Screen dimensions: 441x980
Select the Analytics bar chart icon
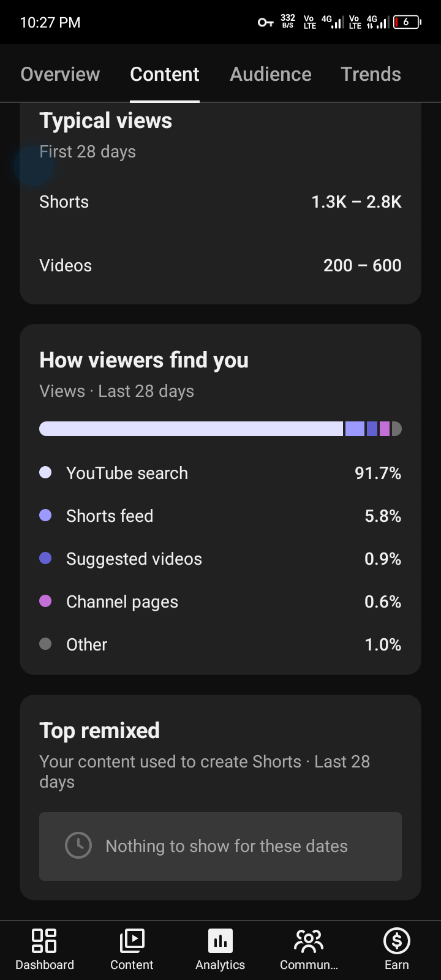(221, 941)
